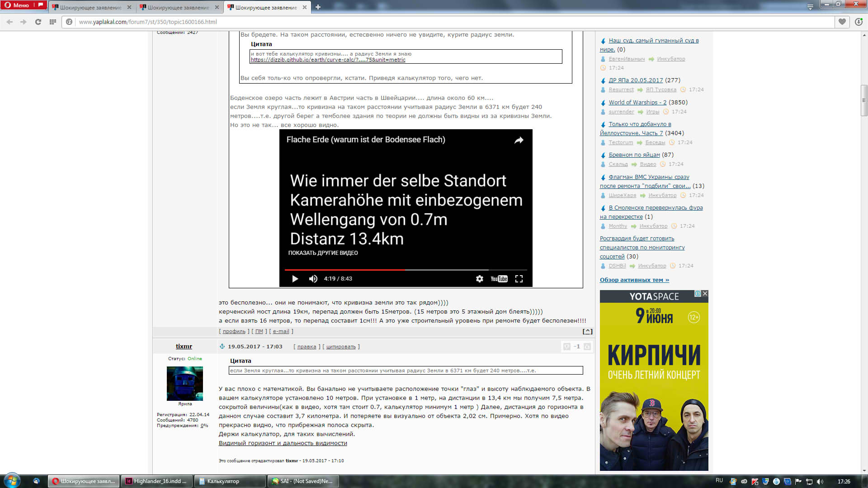This screenshot has width=868, height=488.
Task: Open the RU language indicator
Action: pos(719,481)
